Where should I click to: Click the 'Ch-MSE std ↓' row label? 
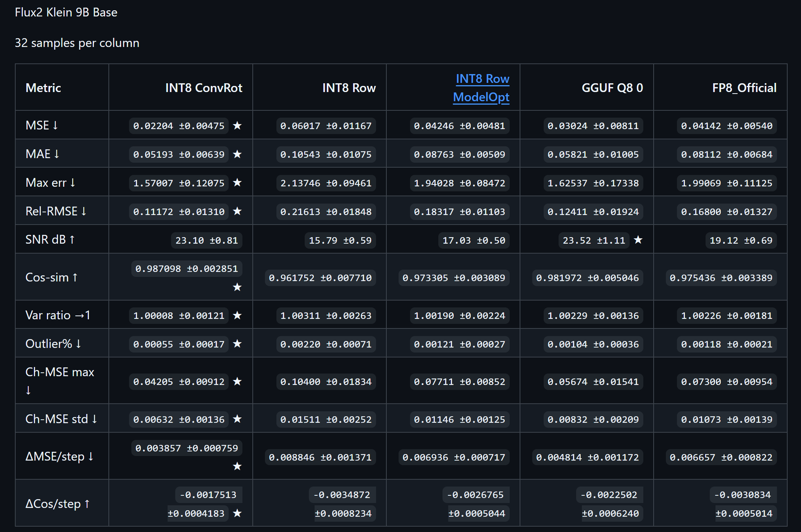pos(61,419)
